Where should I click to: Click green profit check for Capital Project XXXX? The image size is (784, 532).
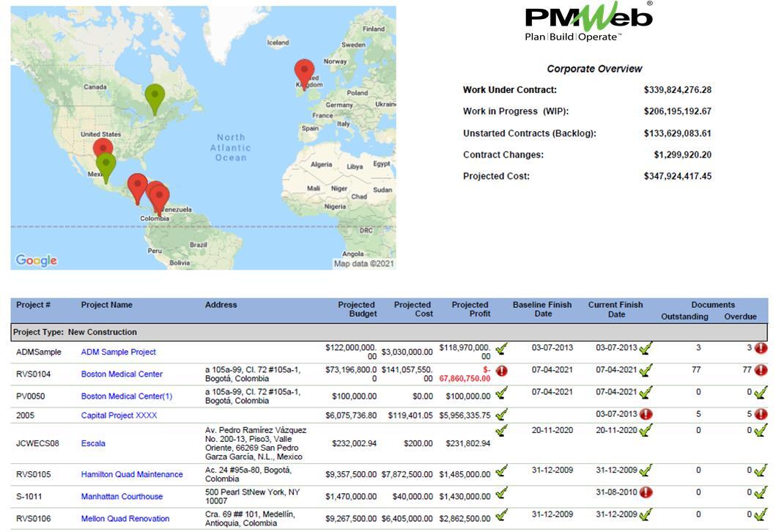point(501,414)
